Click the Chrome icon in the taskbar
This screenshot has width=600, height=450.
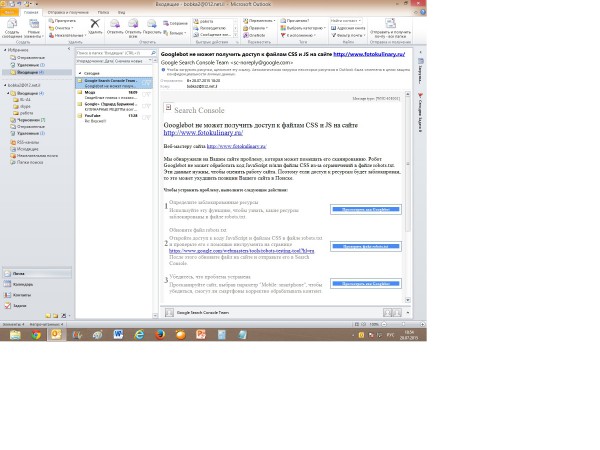tap(36, 335)
